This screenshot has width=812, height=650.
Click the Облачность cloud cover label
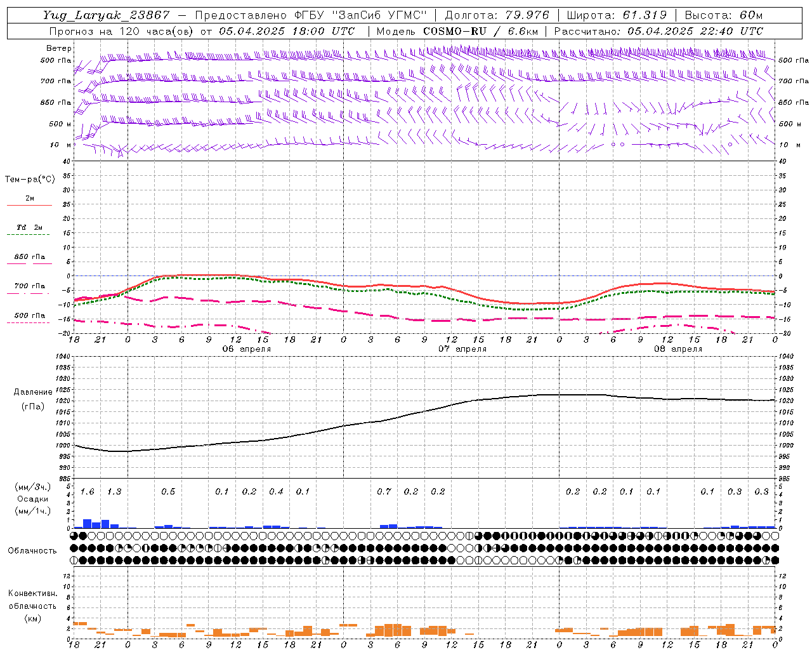(32, 551)
